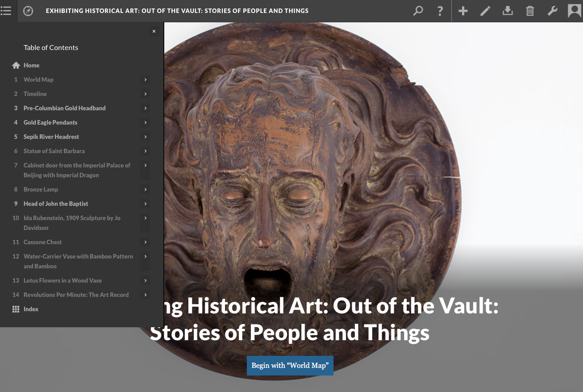Click the import download-tray icon
The image size is (583, 392).
coord(508,11)
